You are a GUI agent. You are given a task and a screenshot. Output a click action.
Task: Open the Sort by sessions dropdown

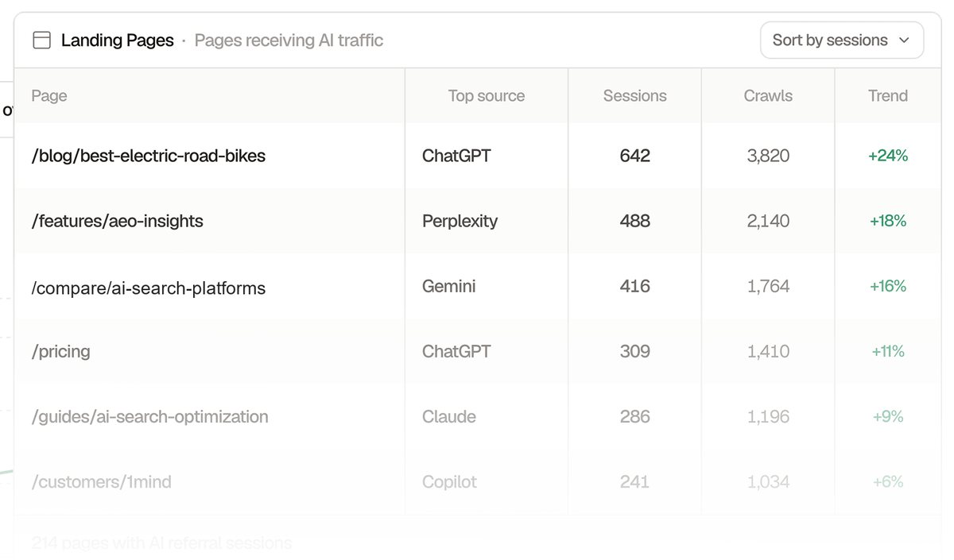pyautogui.click(x=842, y=40)
